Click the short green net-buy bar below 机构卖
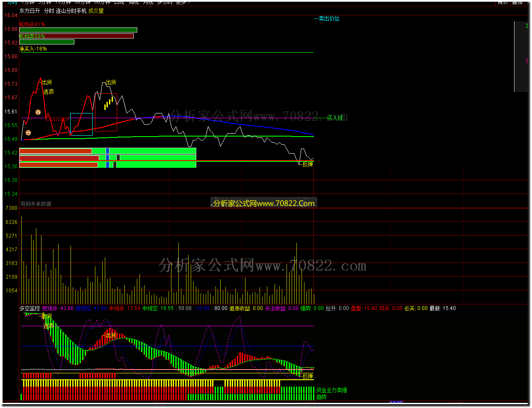Viewport: 532px width, 408px height. (47, 42)
